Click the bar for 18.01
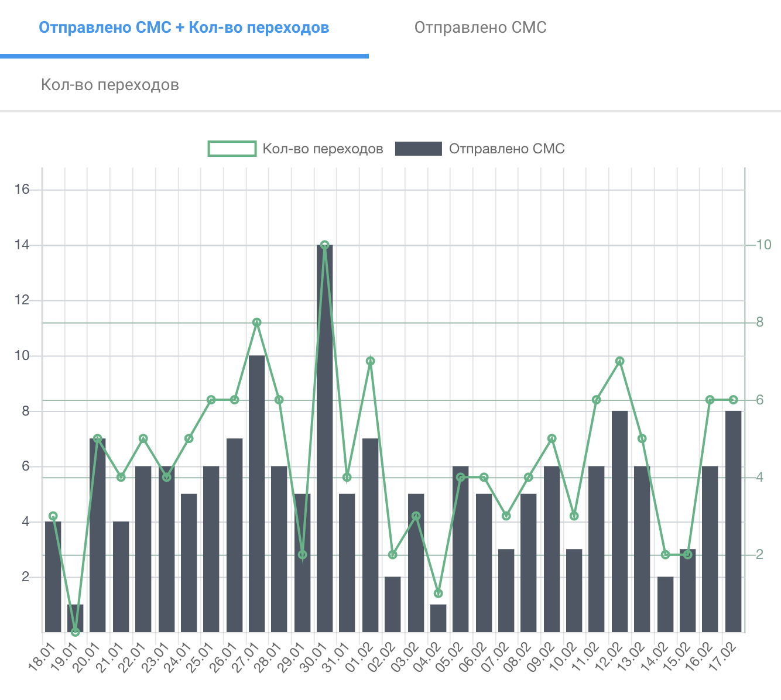This screenshot has height=700, width=781. click(53, 577)
